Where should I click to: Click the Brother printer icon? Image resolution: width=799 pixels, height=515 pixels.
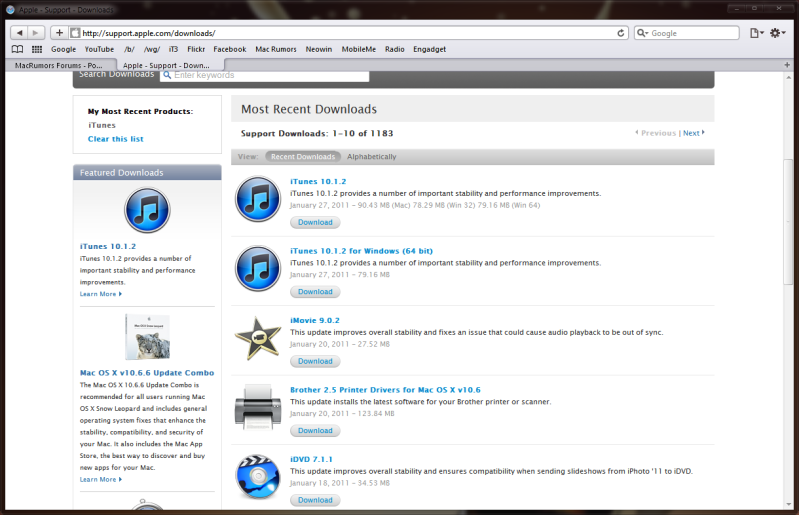(x=258, y=407)
